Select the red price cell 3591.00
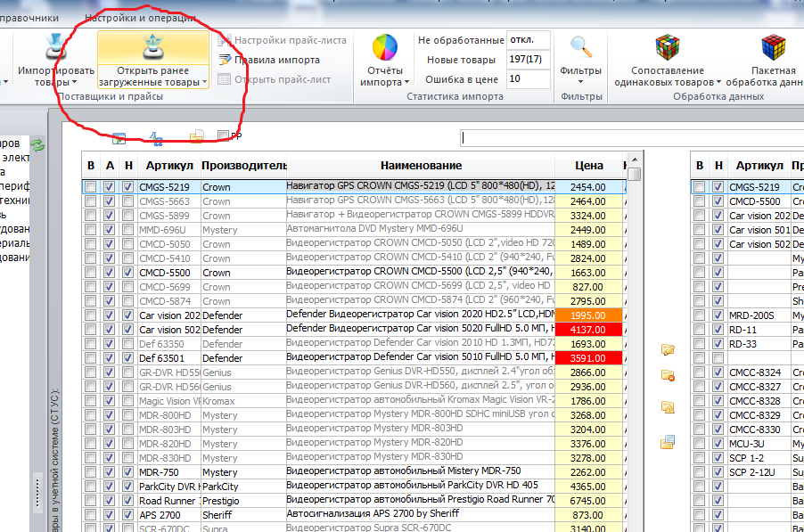804x532 pixels. pos(588,358)
